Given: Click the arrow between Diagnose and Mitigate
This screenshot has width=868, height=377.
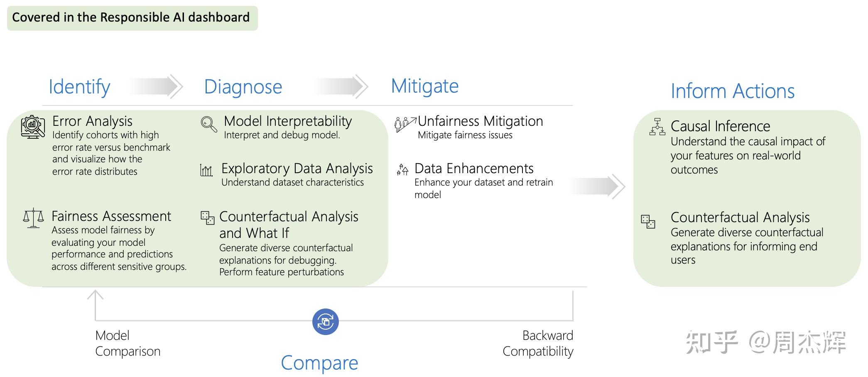Looking at the screenshot, I should (x=341, y=87).
